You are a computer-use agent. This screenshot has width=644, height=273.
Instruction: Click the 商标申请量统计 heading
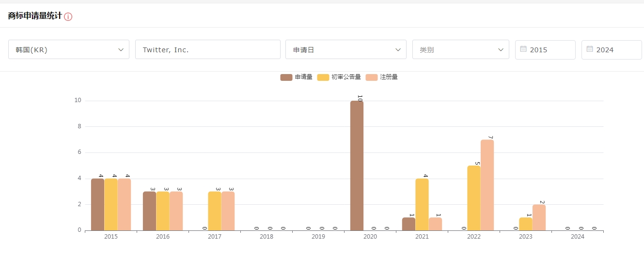click(x=35, y=15)
